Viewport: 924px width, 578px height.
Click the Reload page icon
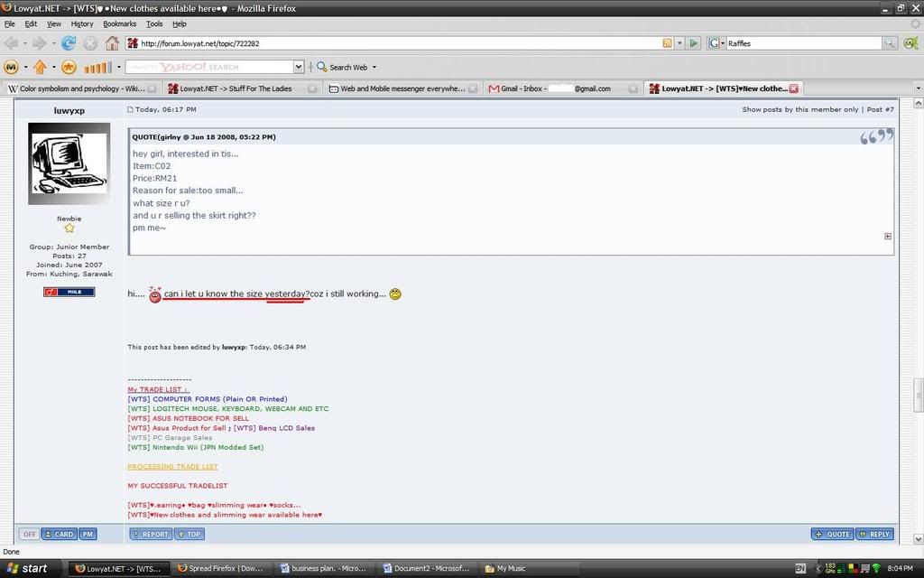click(69, 43)
